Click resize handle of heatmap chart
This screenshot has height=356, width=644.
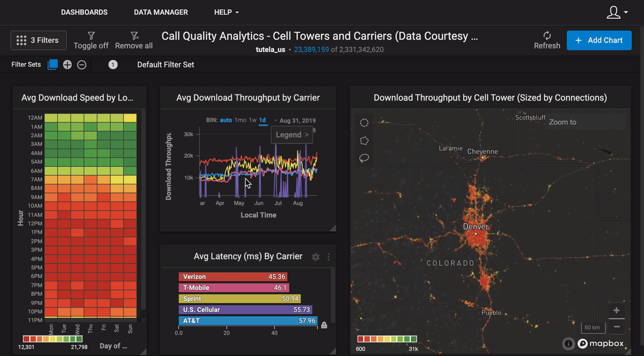[x=144, y=352]
